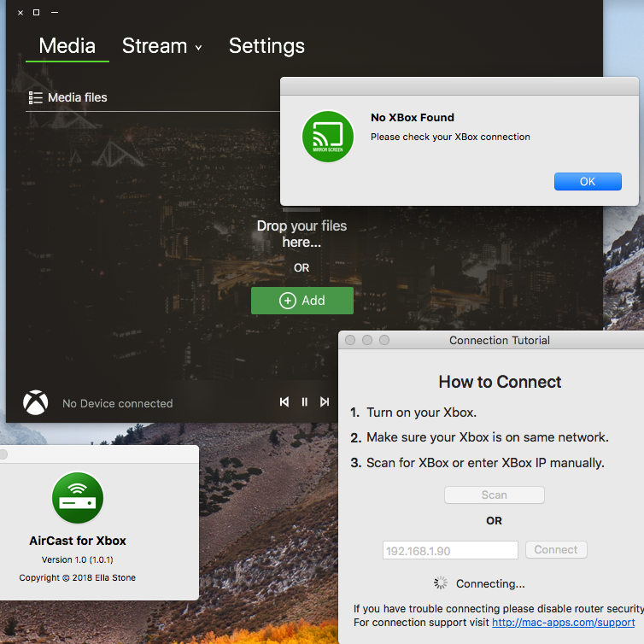This screenshot has width=644, height=644.
Task: Dismiss the No XBox Found alert with OK
Action: (x=588, y=182)
